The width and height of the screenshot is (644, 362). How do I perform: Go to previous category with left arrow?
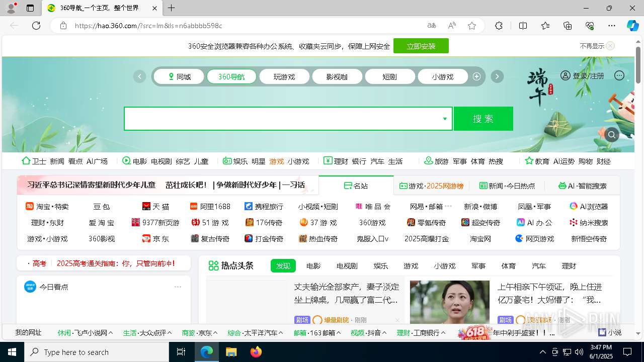139,76
